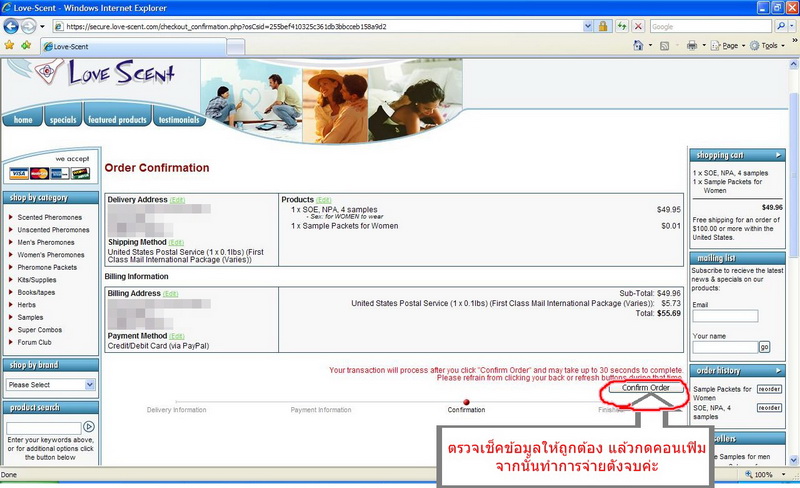This screenshot has height=488, width=800.
Task: Edit the Delivery Address
Action: coord(177,200)
